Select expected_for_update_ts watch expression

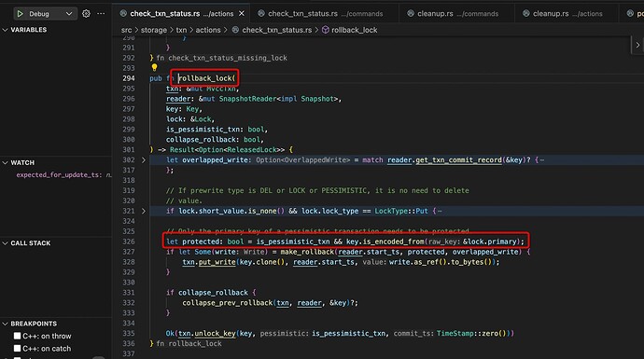[x=58, y=174]
